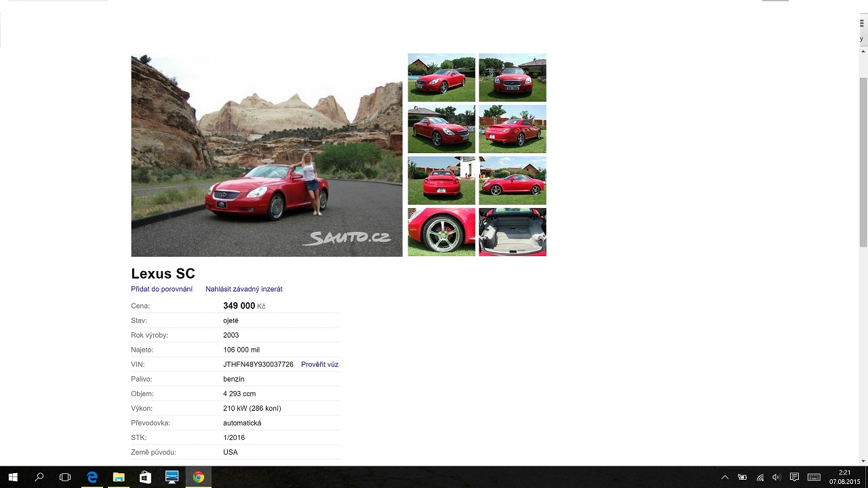Open the touch keyboard from the tray
The height and width of the screenshot is (488, 868).
click(814, 477)
